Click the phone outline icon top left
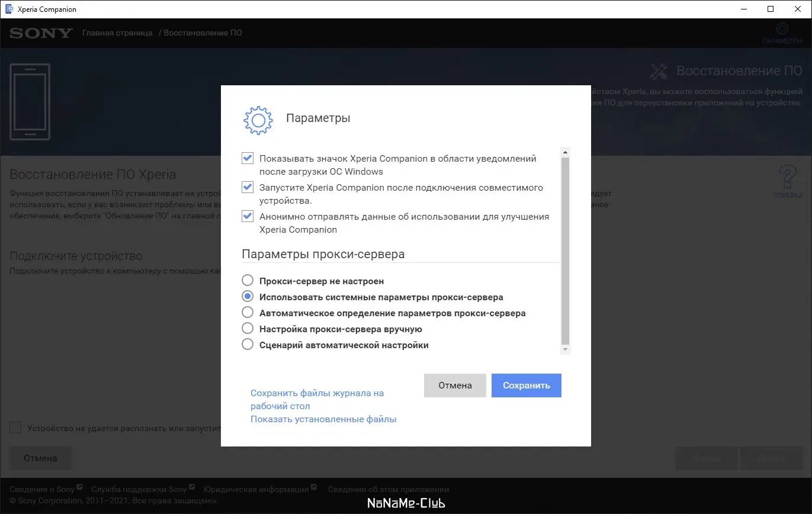This screenshot has width=812, height=514. click(x=30, y=102)
